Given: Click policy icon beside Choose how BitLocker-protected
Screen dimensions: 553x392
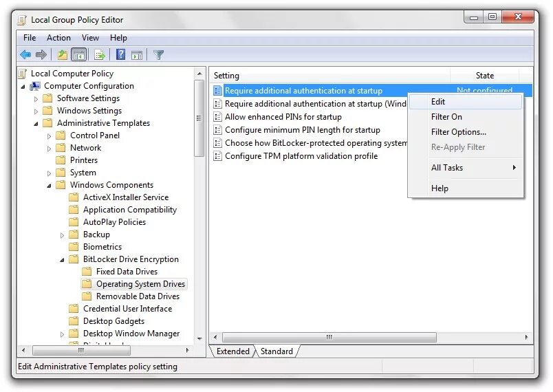Looking at the screenshot, I should click(x=217, y=143).
